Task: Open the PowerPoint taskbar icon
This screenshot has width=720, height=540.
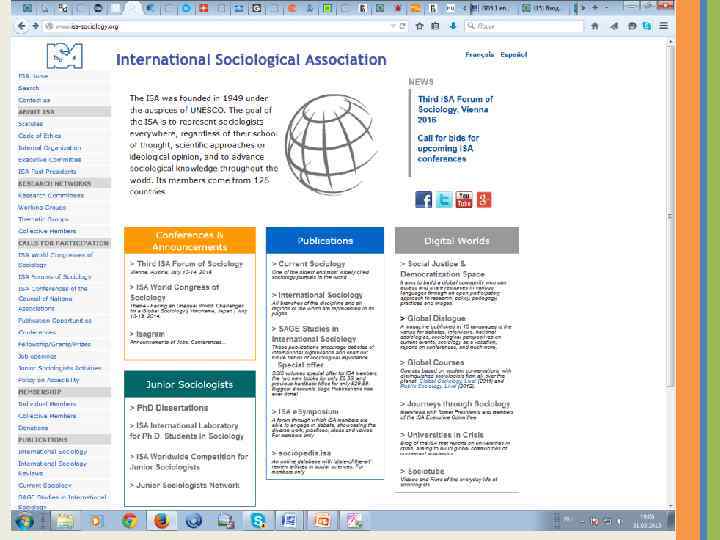Action: (322, 521)
